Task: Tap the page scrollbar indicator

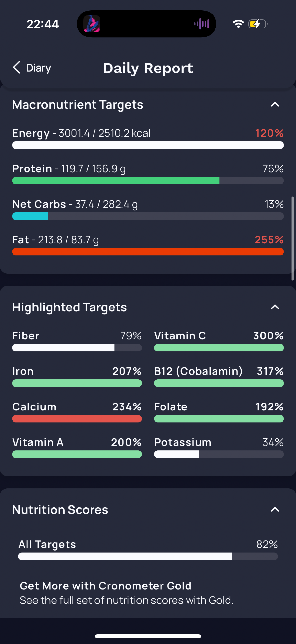Action: pyautogui.click(x=293, y=238)
